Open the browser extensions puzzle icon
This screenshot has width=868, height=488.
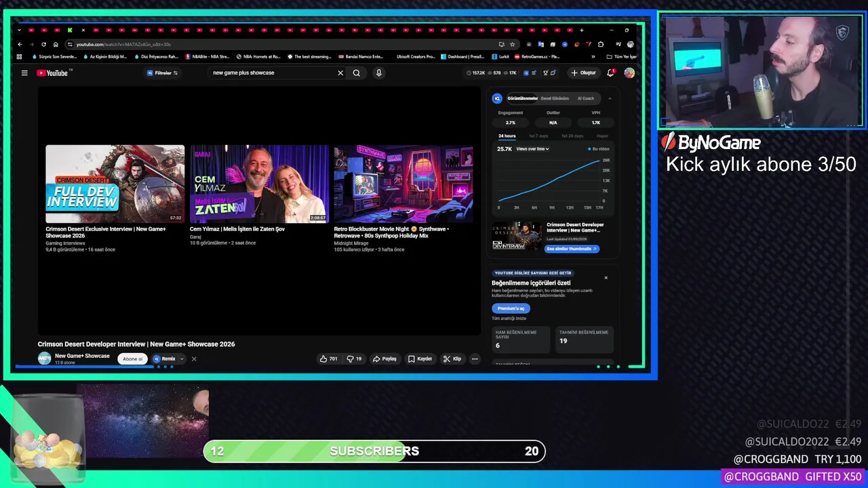[x=600, y=45]
